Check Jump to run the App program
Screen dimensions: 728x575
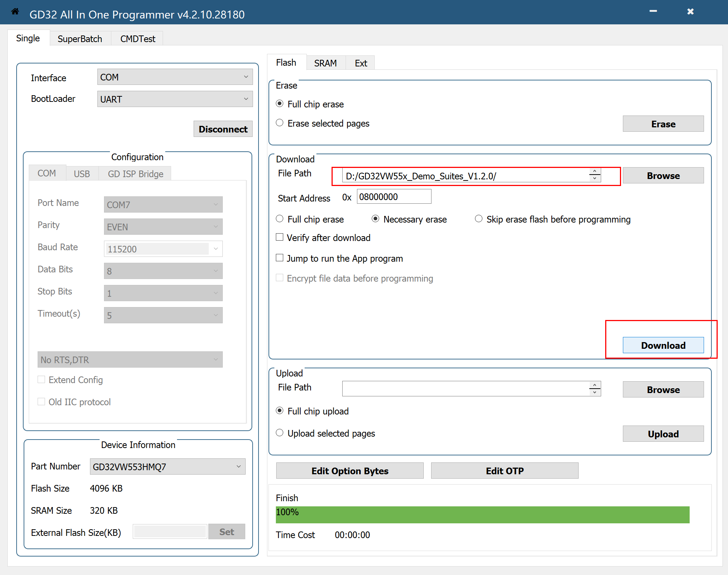tap(280, 258)
